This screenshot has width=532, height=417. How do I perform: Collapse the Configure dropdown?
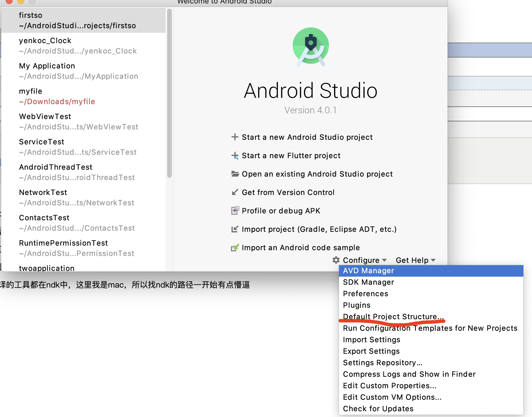tap(365, 260)
